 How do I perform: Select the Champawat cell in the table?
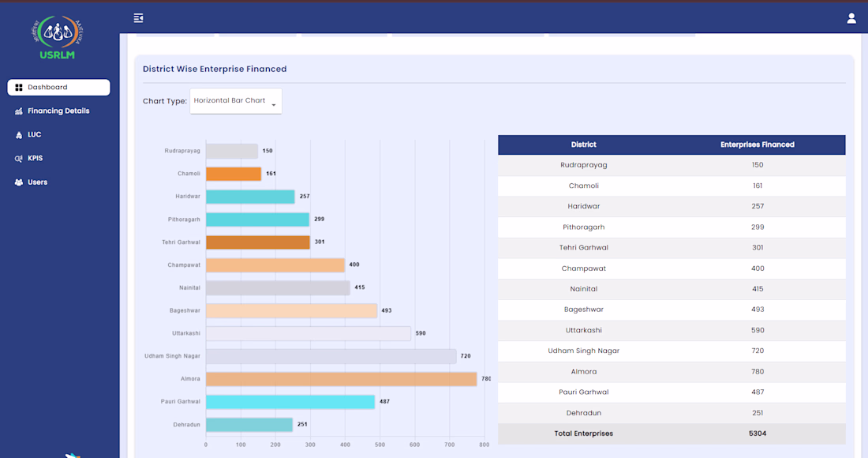tap(583, 268)
